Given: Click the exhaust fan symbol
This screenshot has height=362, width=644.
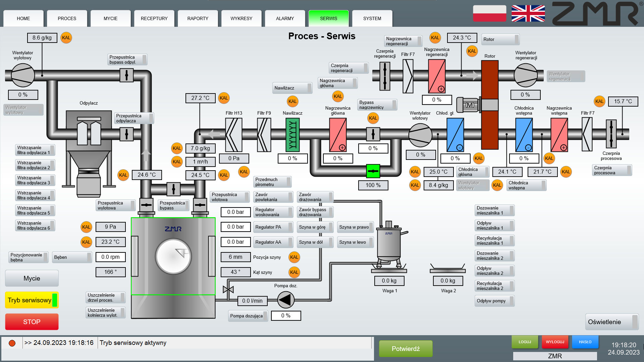Looking at the screenshot, I should click(23, 75).
